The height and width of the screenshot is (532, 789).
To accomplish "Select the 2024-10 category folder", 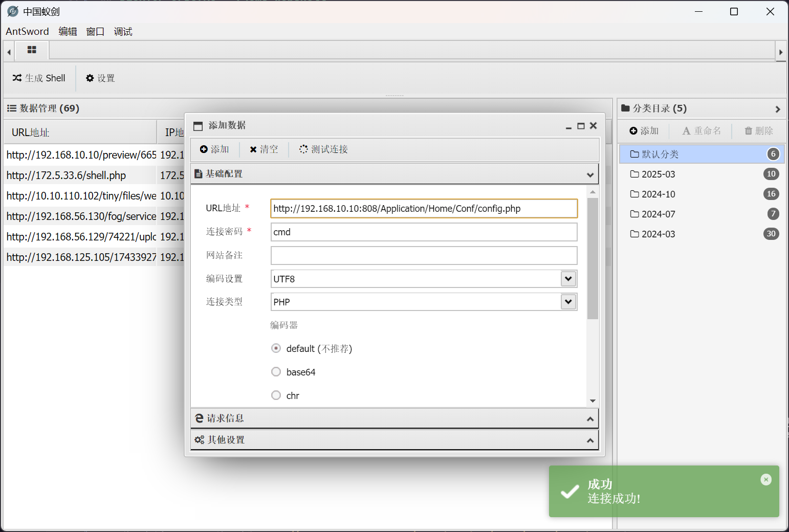I will 658,194.
